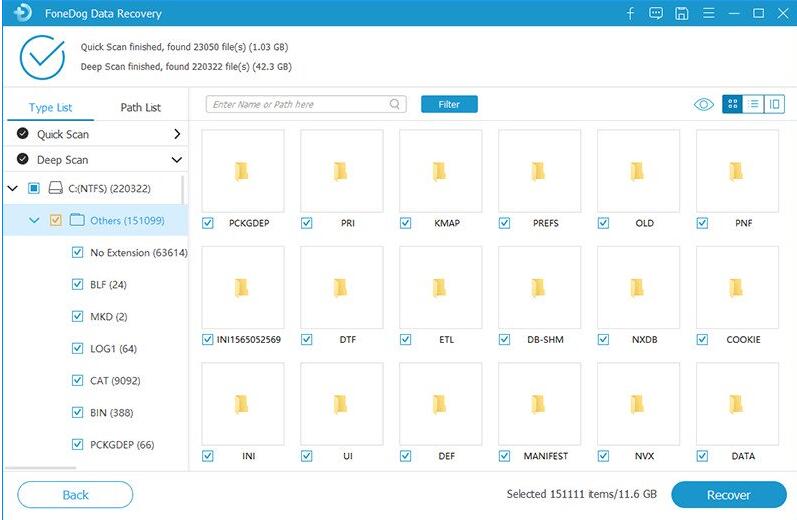797x520 pixels.
Task: Click the Others folder icon
Action: pos(77,220)
